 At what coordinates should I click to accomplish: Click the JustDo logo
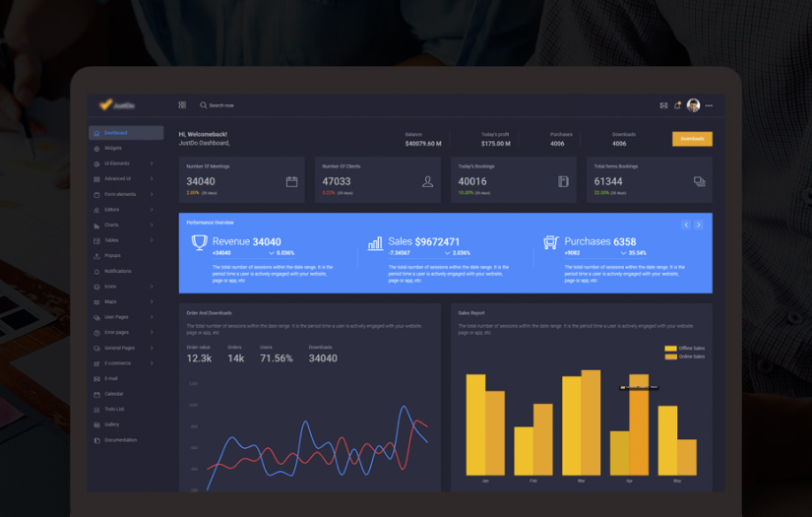[x=117, y=104]
